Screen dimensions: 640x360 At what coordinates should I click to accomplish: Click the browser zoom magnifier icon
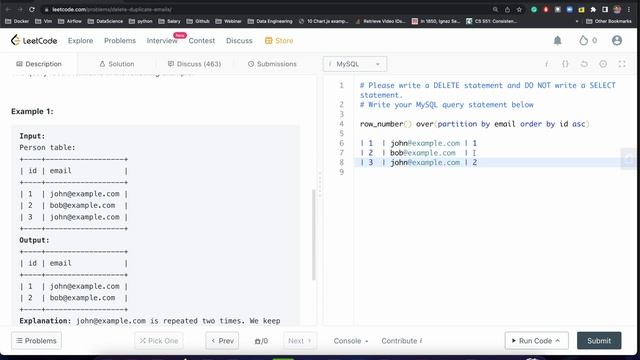[495, 9]
